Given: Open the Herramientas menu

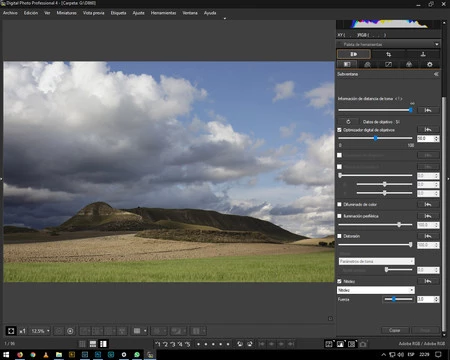Looking at the screenshot, I should coord(163,13).
